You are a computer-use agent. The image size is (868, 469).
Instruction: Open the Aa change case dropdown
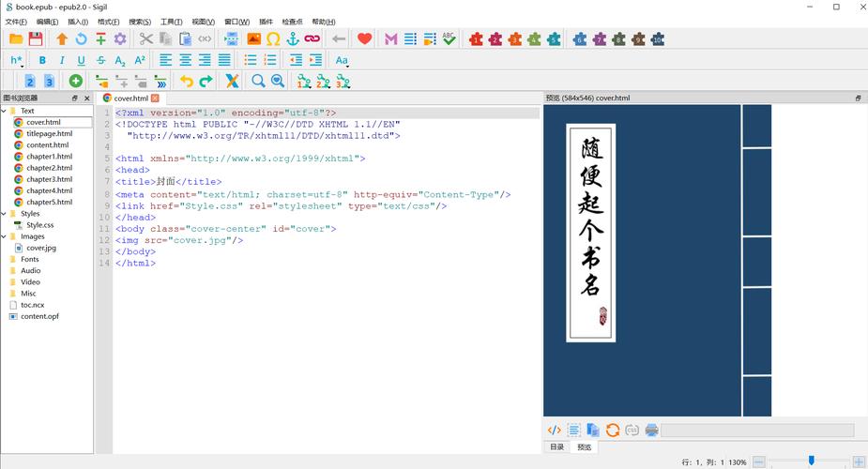point(343,60)
